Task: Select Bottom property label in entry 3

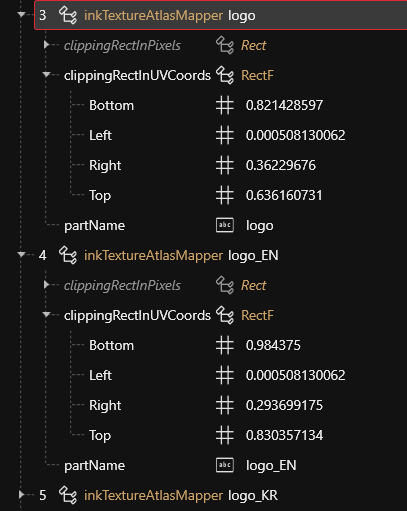Action: (112, 105)
